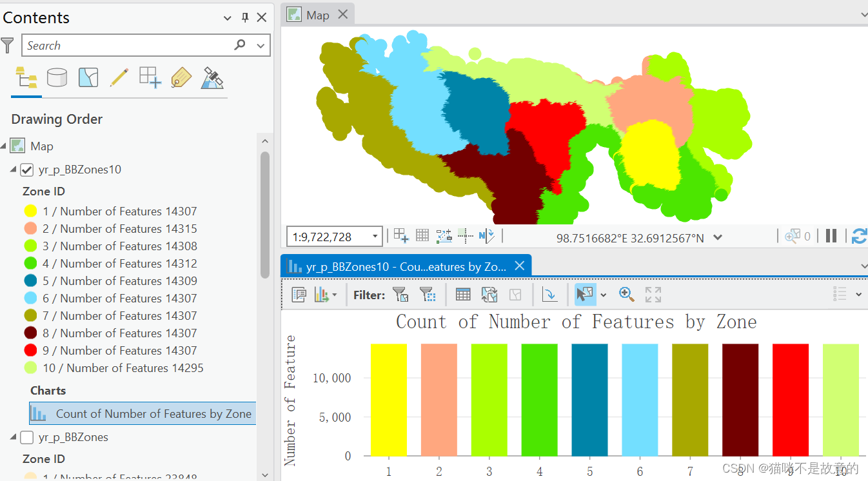Open the chart Properties pane
The height and width of the screenshot is (481, 868).
(x=299, y=294)
